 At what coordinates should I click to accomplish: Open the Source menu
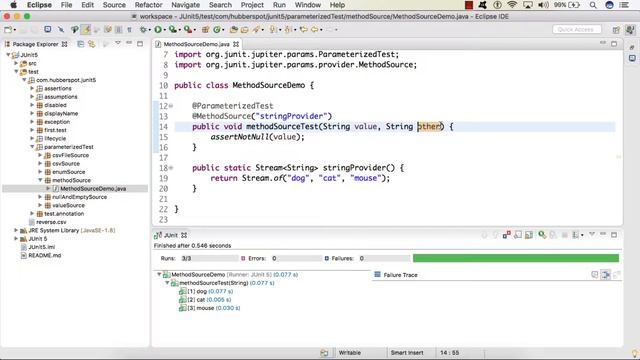tap(114, 5)
